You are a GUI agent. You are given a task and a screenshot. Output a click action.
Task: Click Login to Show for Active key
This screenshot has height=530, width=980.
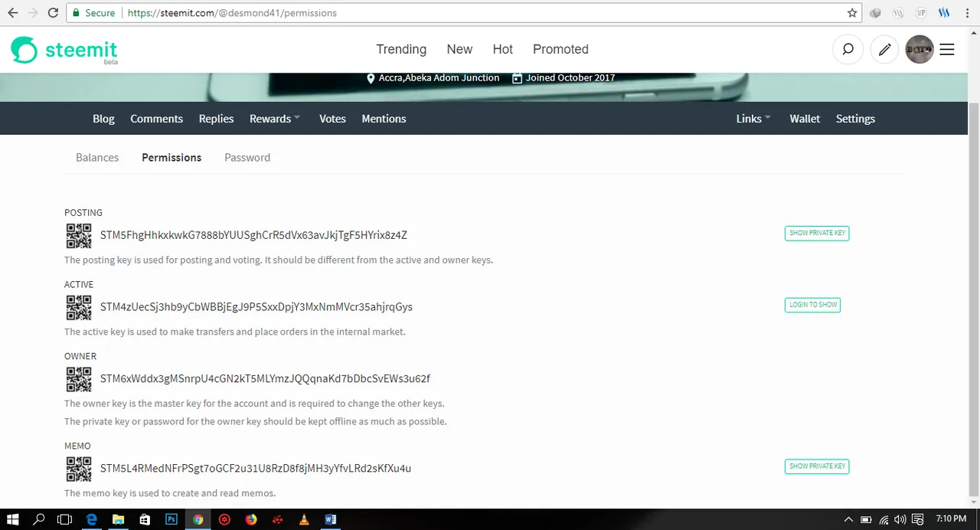pyautogui.click(x=813, y=305)
